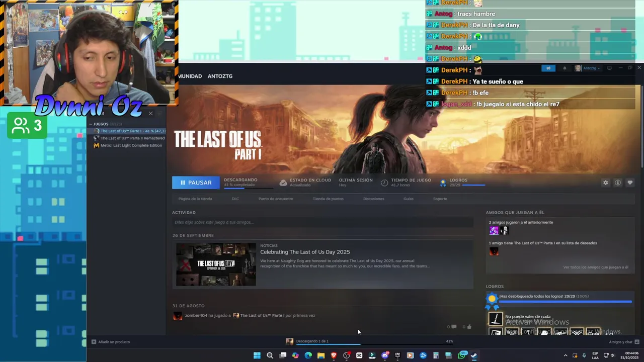This screenshot has height=362, width=644.
Task: Open Microsoft Edge from taskbar
Action: [x=308, y=355]
